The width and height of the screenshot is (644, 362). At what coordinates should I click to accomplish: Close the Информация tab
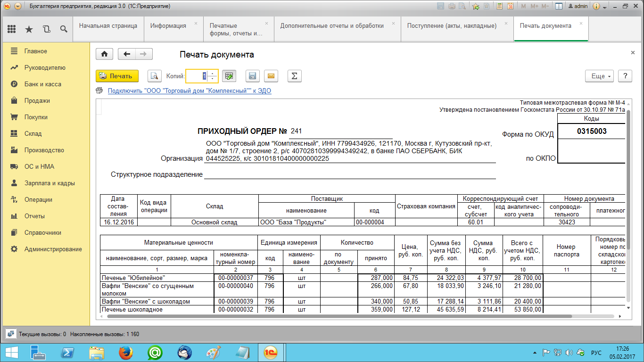pos(196,23)
